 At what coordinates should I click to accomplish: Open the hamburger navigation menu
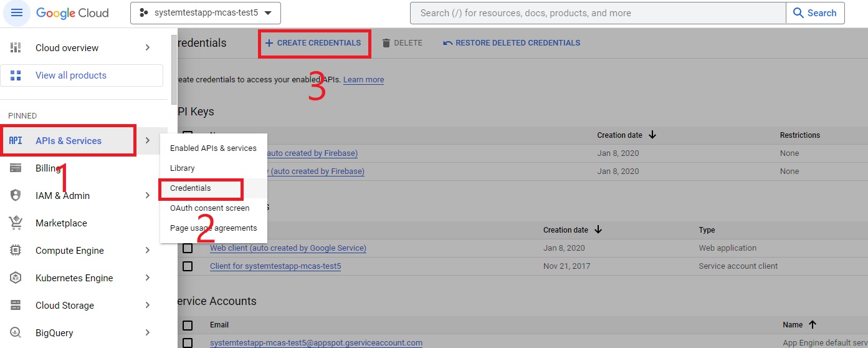coord(17,13)
